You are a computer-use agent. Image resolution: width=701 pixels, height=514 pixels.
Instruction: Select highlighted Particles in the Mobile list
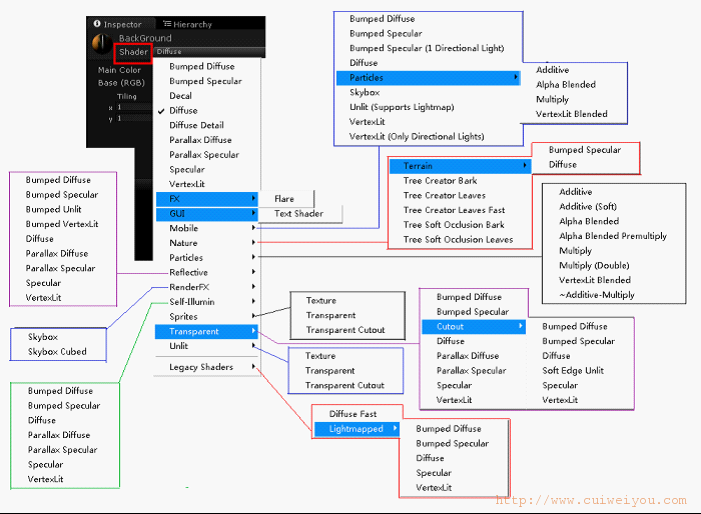(428, 78)
